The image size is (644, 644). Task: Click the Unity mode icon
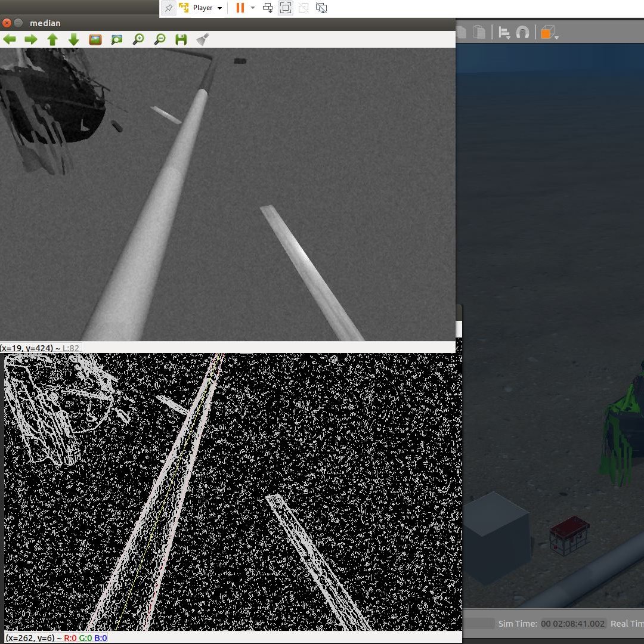(304, 8)
